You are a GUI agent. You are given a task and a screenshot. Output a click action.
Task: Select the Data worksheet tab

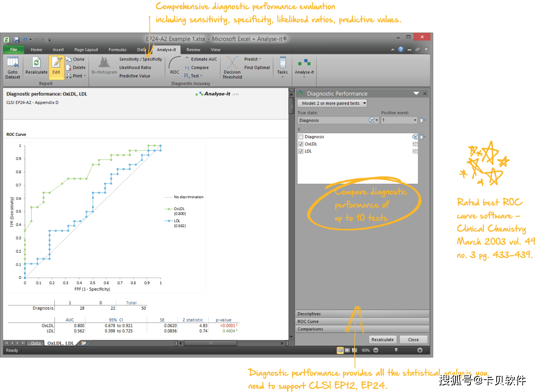click(36, 343)
